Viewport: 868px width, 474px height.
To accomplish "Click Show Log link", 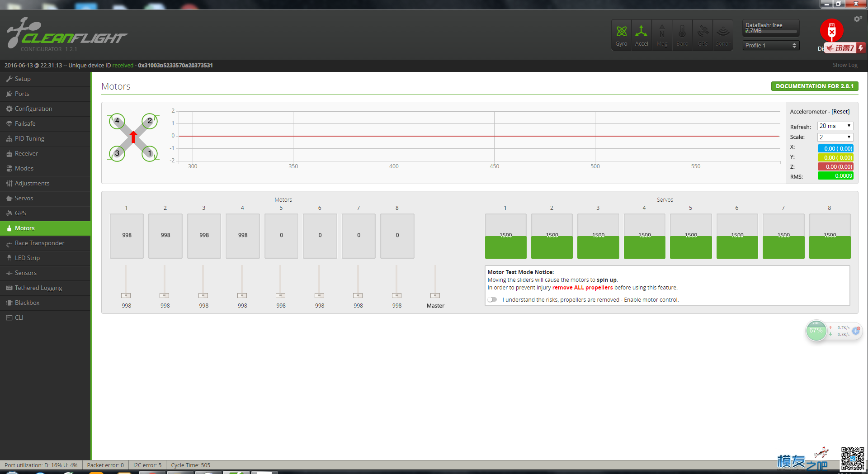I will [845, 65].
